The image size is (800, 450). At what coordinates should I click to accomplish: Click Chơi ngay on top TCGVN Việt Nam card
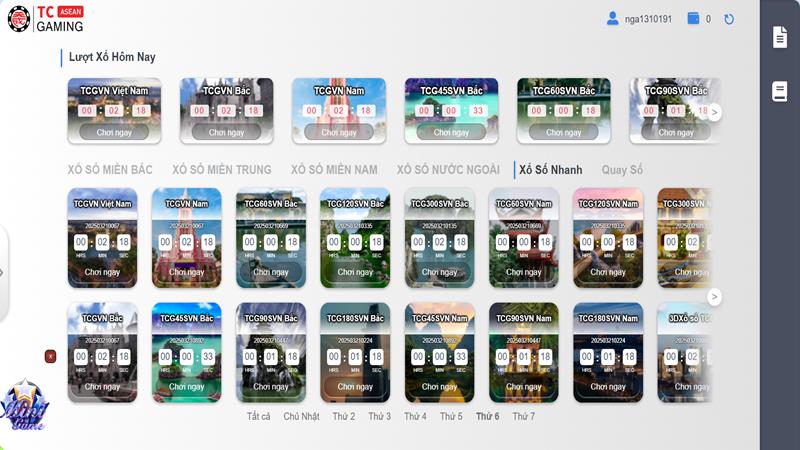coord(114,132)
